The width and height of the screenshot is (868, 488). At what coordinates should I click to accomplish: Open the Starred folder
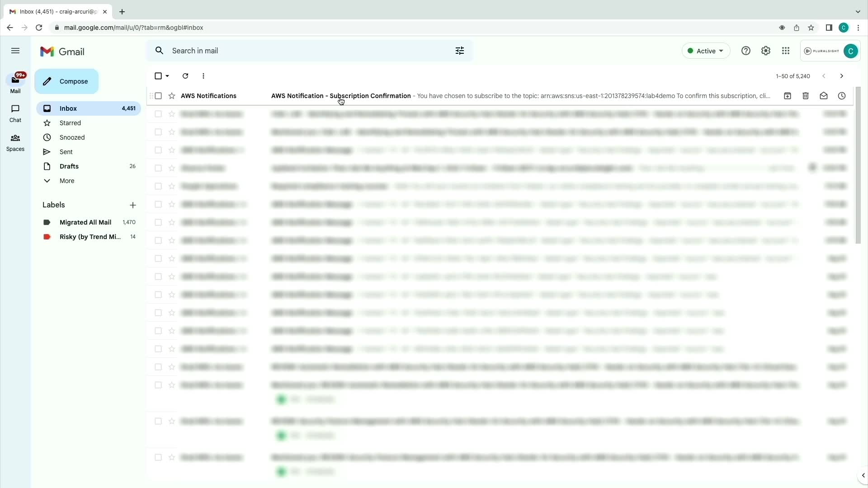pyautogui.click(x=70, y=123)
